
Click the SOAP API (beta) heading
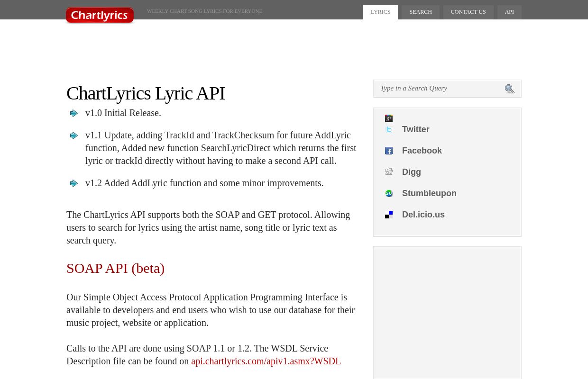(115, 268)
